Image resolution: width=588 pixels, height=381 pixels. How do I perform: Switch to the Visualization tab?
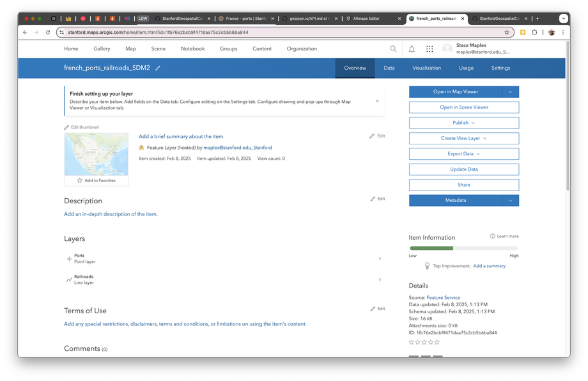coord(426,68)
